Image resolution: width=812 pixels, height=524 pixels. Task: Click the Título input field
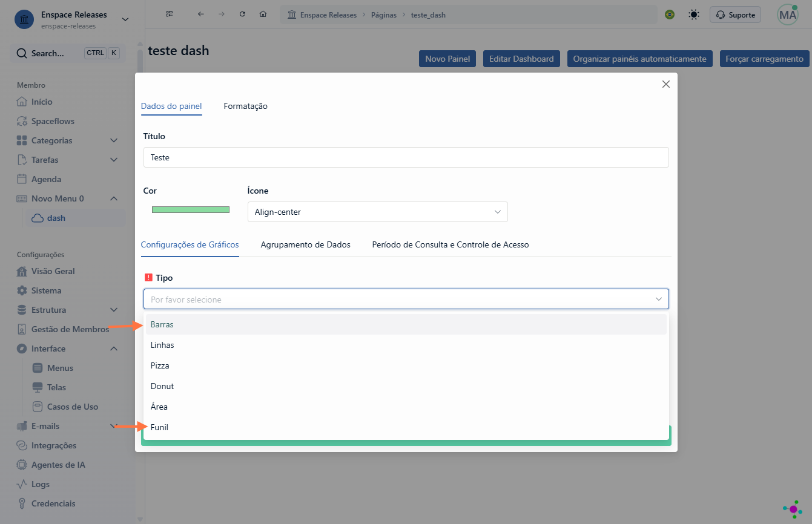point(406,157)
